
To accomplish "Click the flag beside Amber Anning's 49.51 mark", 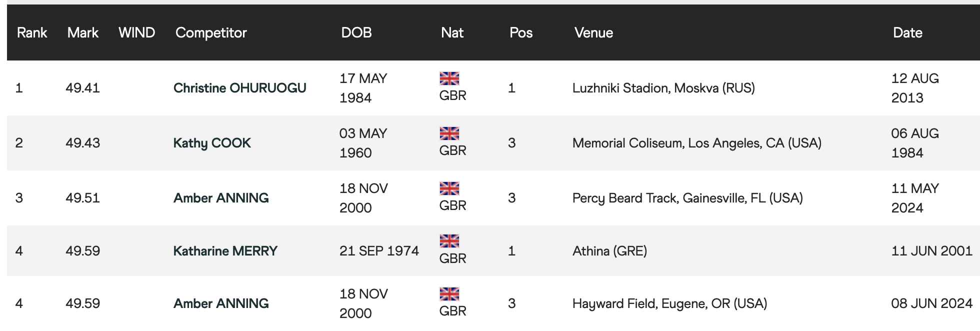I will click(449, 188).
